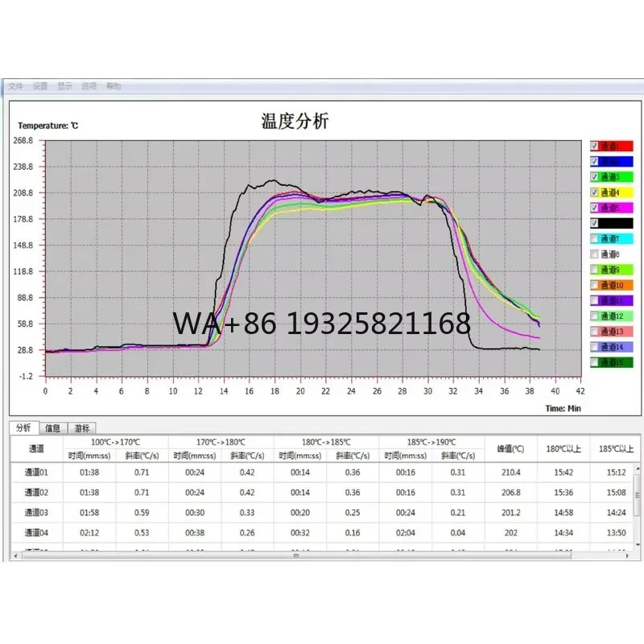Select the 通道02 row label
Screen dimensions: 644x644
[x=36, y=493]
